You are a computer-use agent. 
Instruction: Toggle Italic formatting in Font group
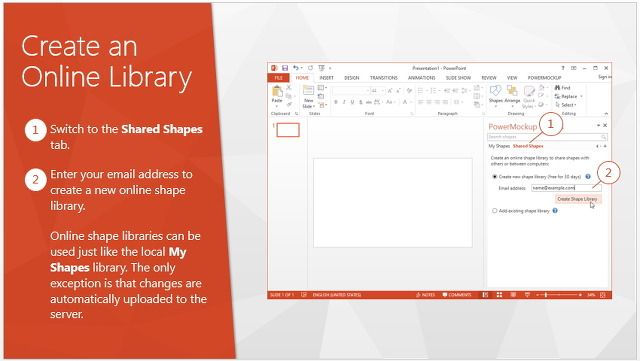pos(344,102)
